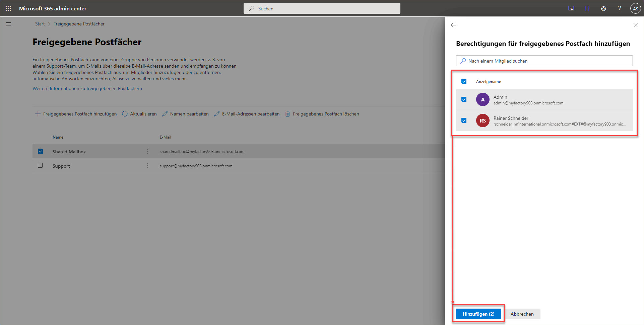The height and width of the screenshot is (325, 644).
Task: Close the permissions side panel
Action: 635,25
